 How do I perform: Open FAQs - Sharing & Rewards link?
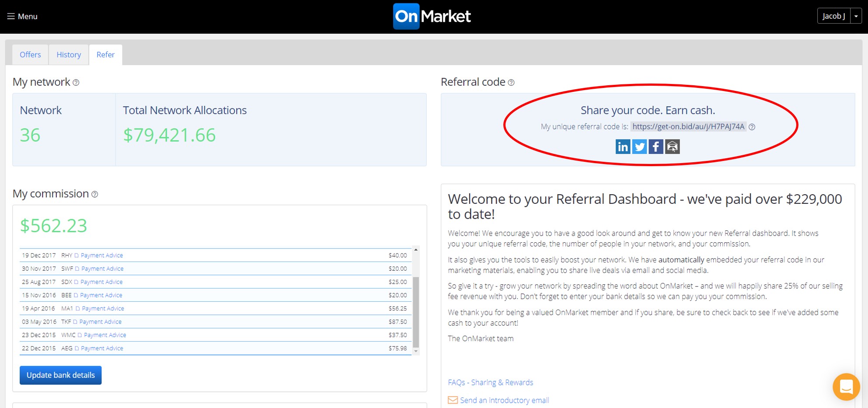[491, 383]
